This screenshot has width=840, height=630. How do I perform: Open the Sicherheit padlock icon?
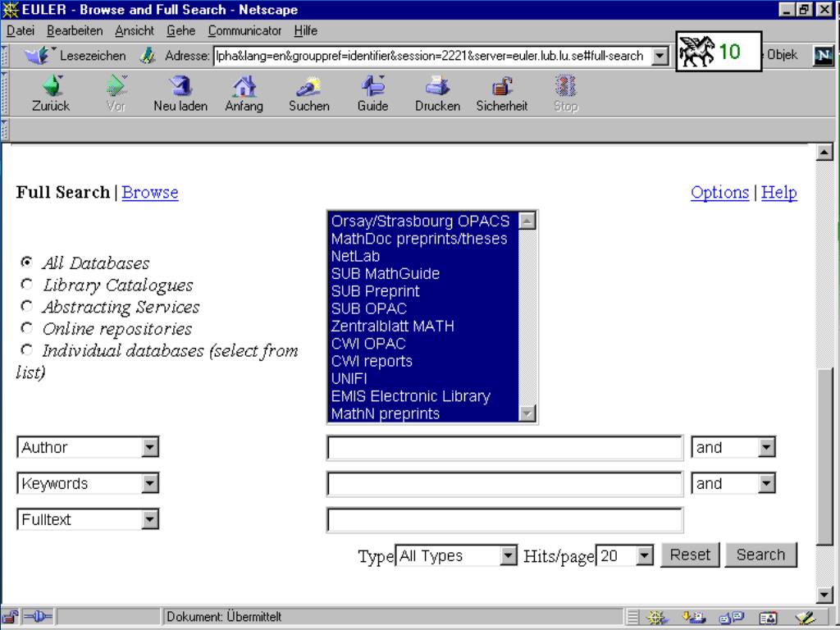pyautogui.click(x=502, y=85)
